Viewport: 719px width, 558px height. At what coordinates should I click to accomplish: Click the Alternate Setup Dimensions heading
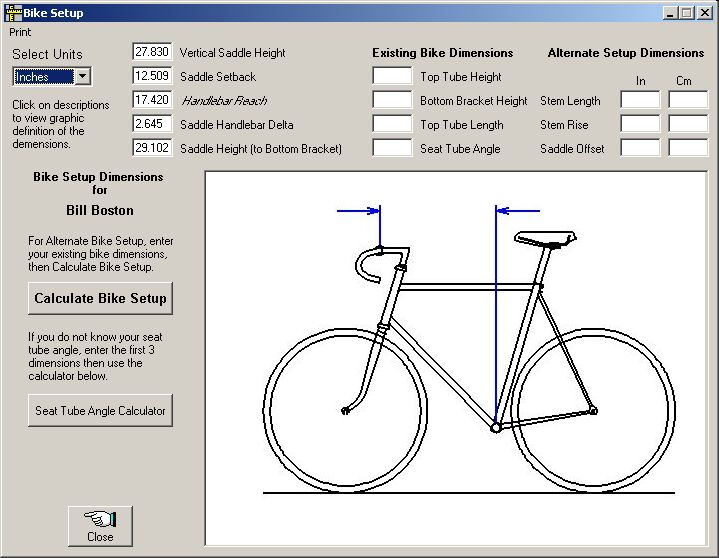click(x=626, y=53)
